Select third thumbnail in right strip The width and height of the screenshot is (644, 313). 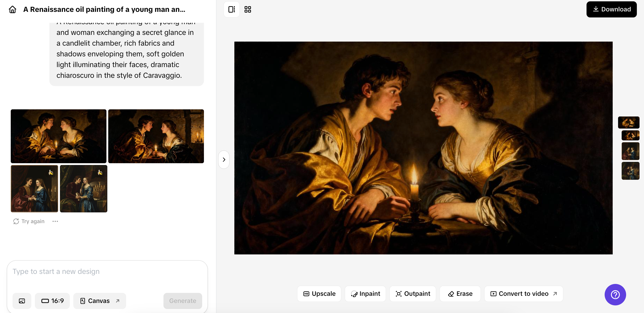click(630, 151)
